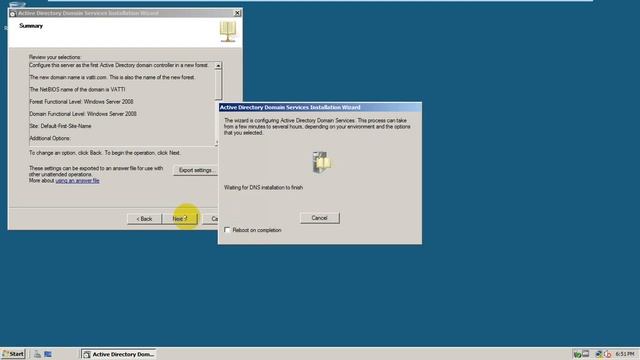The height and width of the screenshot is (360, 640).
Task: Click the scroll down arrow of selections list
Action: pos(216,143)
